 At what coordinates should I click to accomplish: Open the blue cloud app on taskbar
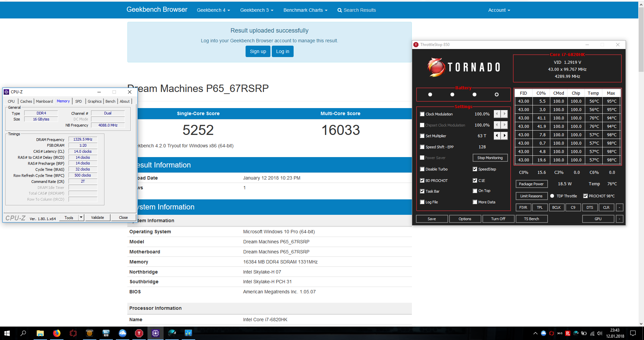point(123,333)
